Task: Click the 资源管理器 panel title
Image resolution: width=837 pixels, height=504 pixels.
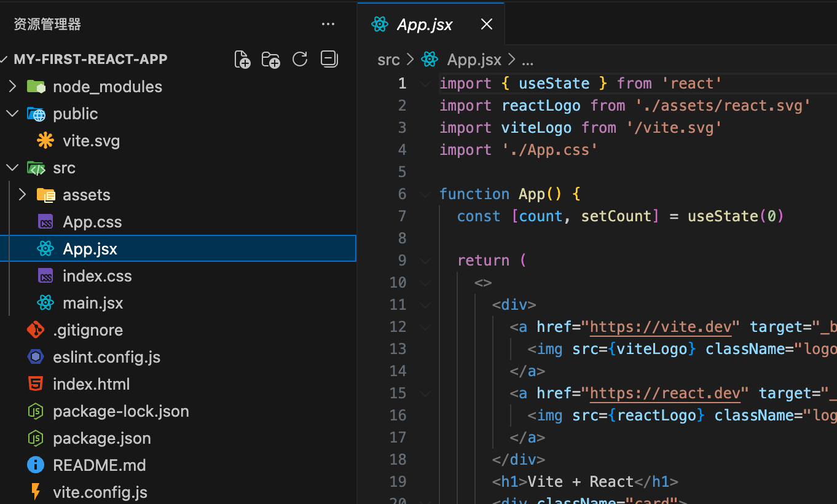Action: coord(47,24)
